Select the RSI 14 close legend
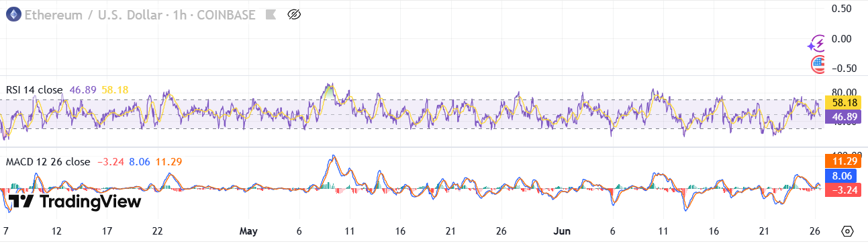 pos(34,90)
